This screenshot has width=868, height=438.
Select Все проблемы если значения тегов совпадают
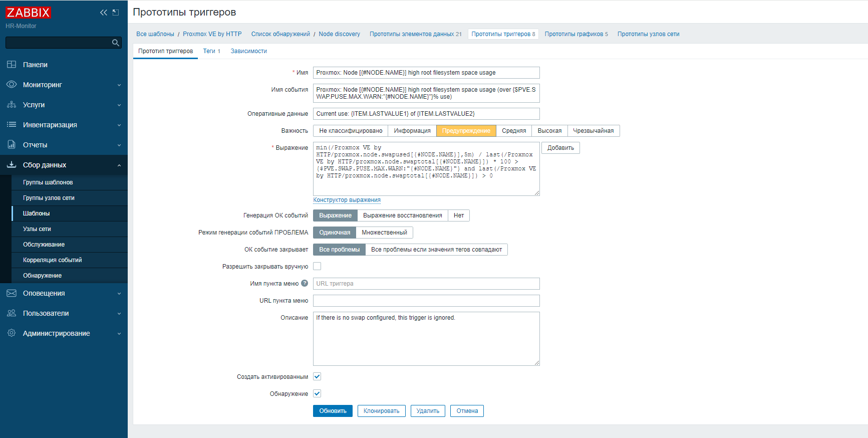click(x=436, y=250)
